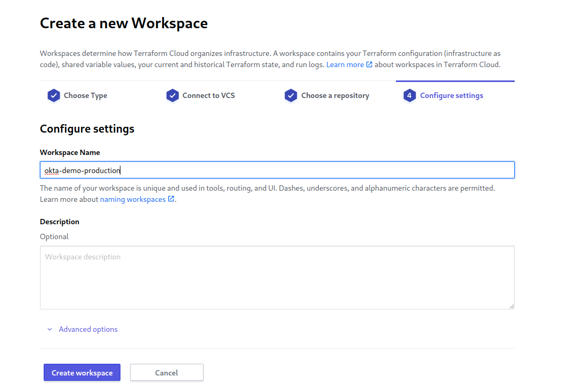Click external link icon after naming workspaces
This screenshot has height=392, width=576.
(x=171, y=199)
